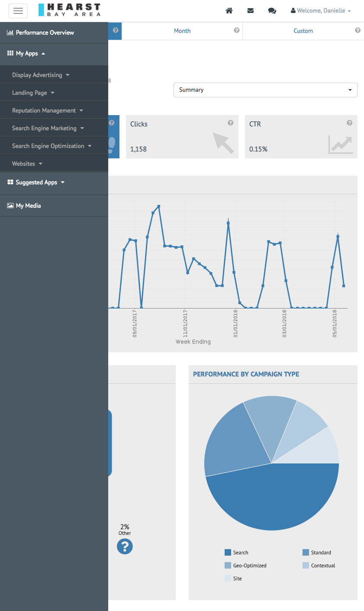364x611 pixels.
Task: Open the Welcome, Danielle user dropdown
Action: (x=321, y=10)
